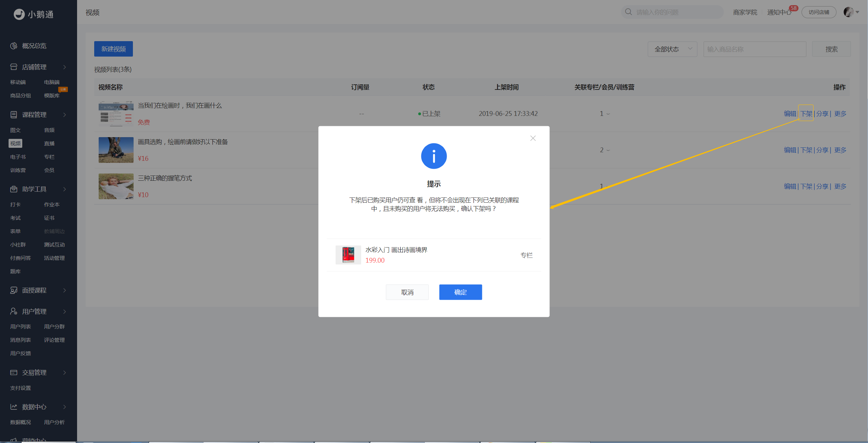Open 打卡 tool
The width and height of the screenshot is (868, 443).
15,204
